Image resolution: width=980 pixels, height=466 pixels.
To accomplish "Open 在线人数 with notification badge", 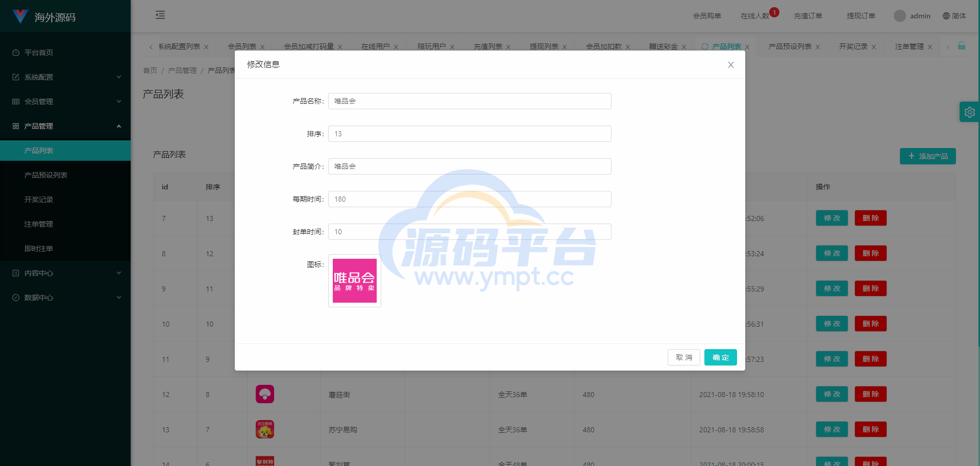I will click(755, 16).
